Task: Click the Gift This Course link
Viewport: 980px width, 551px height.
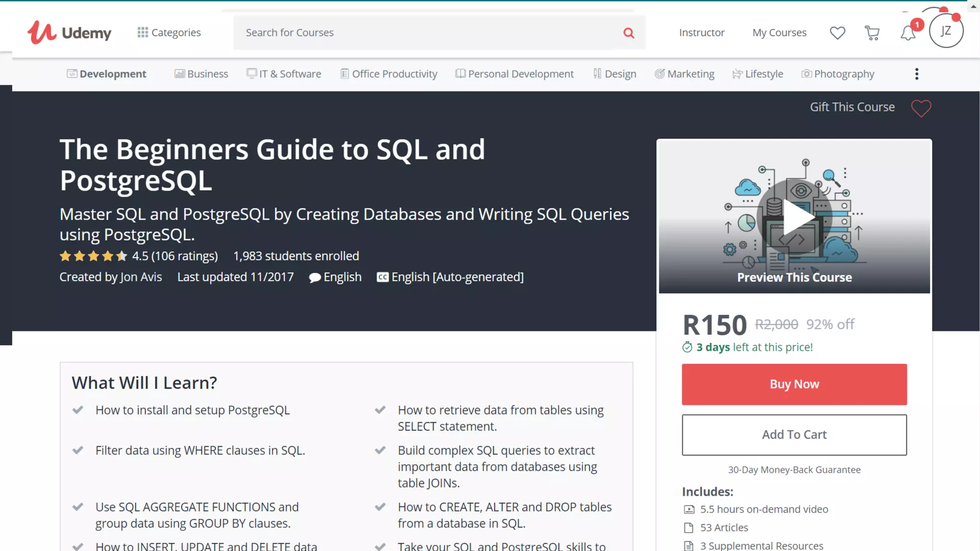Action: (x=852, y=107)
